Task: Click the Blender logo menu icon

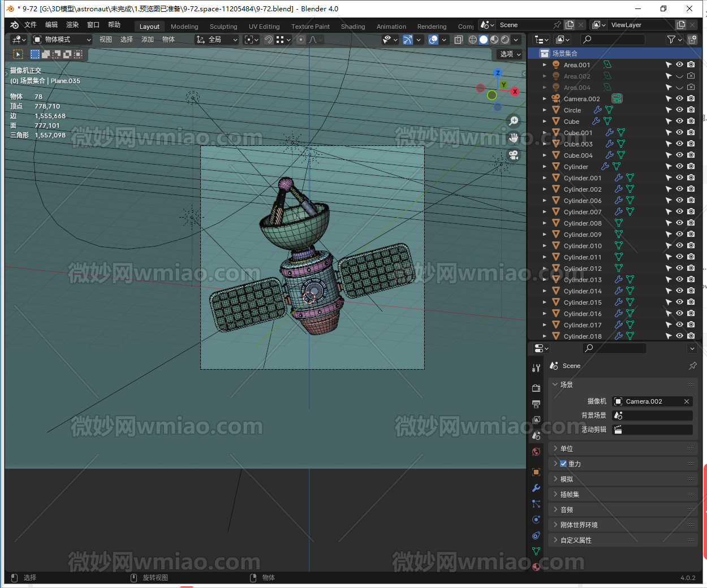Action: [15, 25]
